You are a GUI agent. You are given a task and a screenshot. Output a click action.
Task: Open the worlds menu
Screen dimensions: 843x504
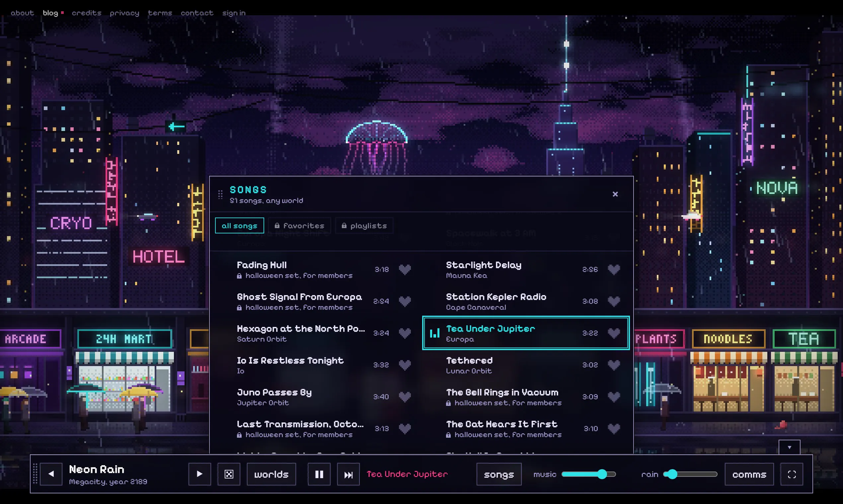[x=271, y=474]
